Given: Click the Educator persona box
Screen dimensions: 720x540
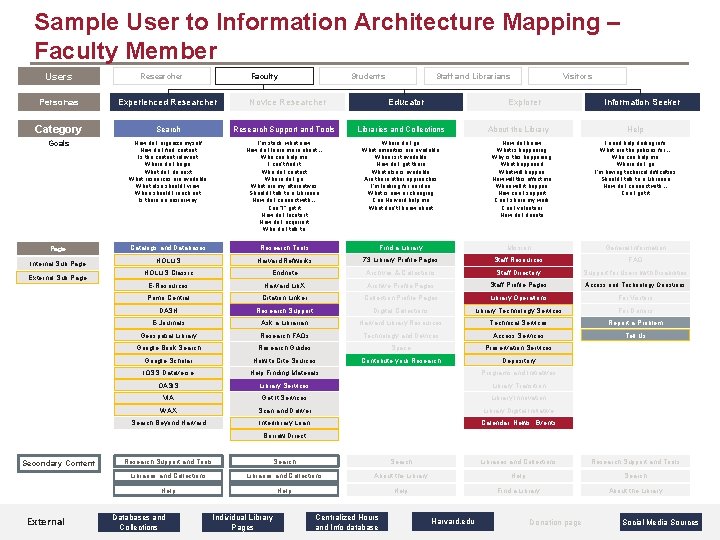Looking at the screenshot, I should tap(406, 102).
